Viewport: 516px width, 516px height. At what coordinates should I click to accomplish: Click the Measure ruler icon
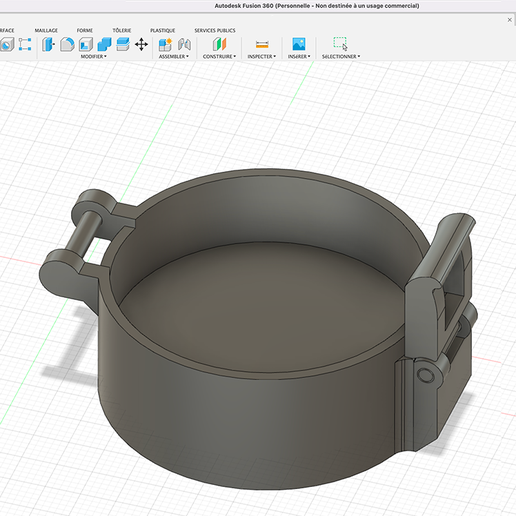click(x=262, y=44)
